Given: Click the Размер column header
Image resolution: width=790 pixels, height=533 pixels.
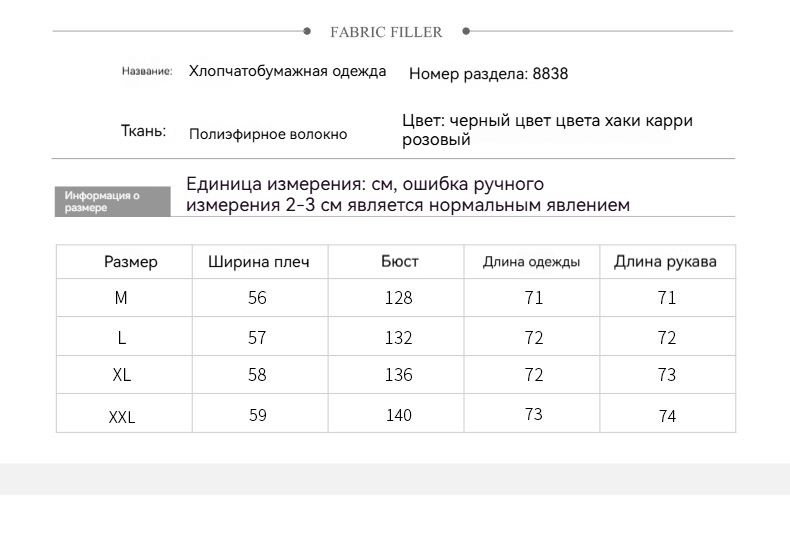Looking at the screenshot, I should point(130,262).
